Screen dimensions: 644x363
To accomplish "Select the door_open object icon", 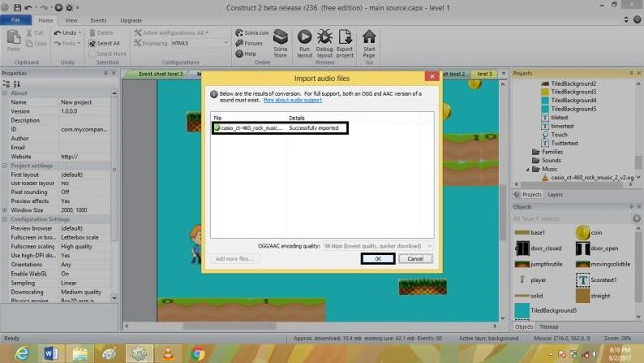I will (583, 248).
